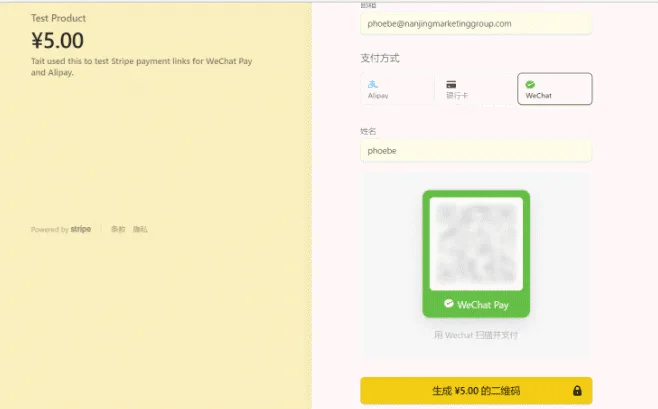Click the name field label above phoebe
Image resolution: width=658 pixels, height=409 pixels.
(x=368, y=131)
